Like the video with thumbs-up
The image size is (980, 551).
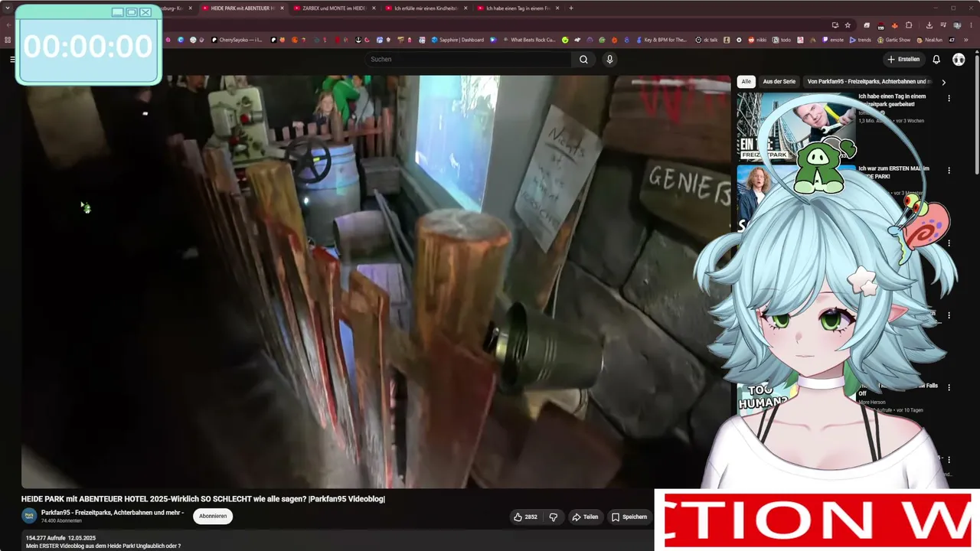click(525, 517)
